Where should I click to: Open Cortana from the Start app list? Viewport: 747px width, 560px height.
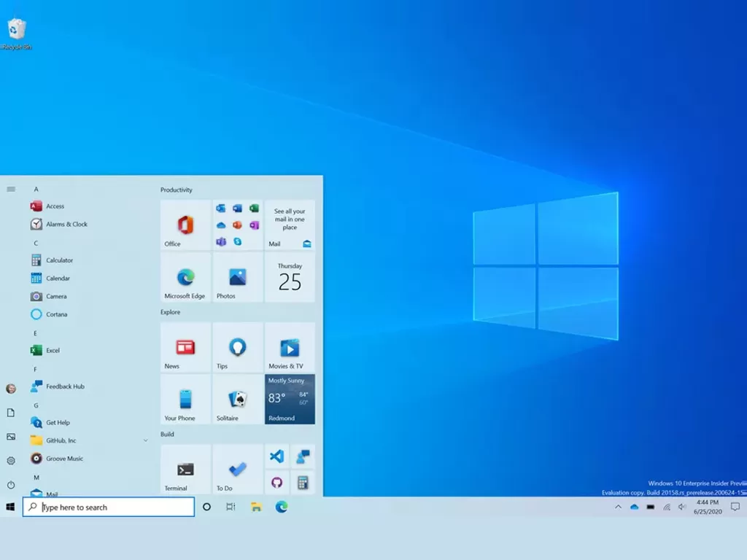tap(88, 315)
